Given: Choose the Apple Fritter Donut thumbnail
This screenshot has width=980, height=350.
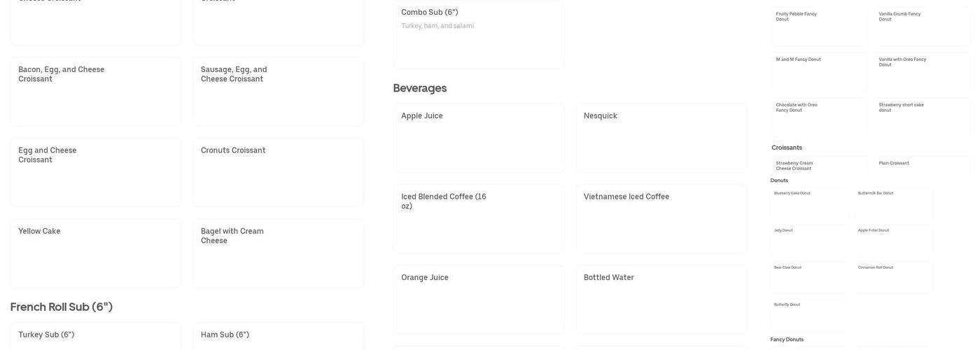Looking at the screenshot, I should [x=893, y=241].
